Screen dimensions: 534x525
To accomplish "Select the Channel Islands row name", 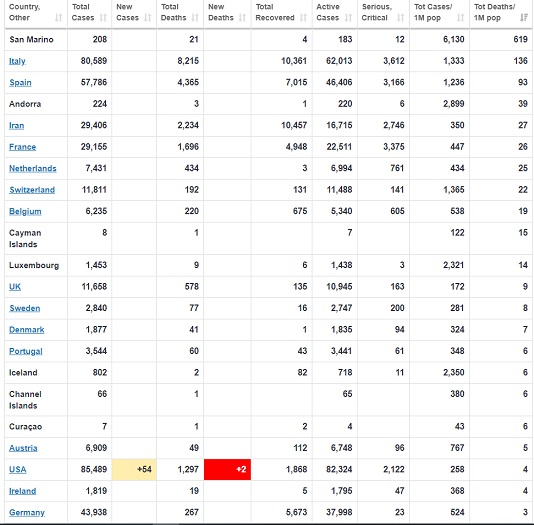I will coord(25,400).
